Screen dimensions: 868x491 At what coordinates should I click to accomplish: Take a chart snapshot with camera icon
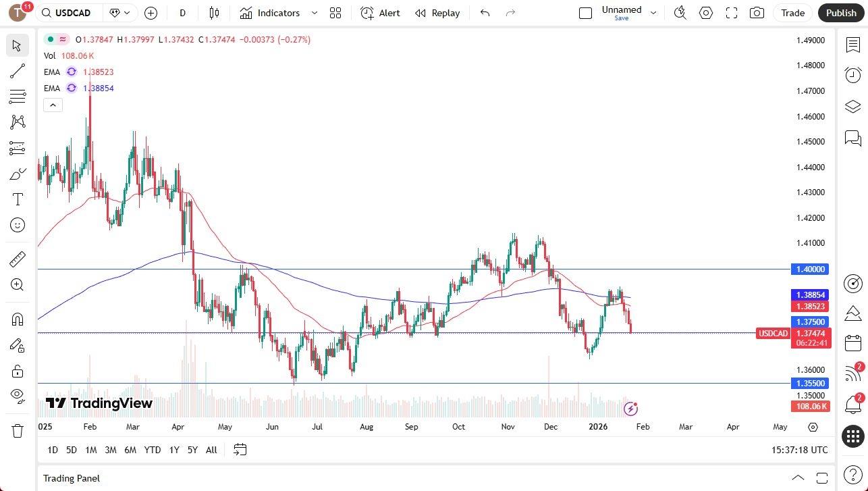[757, 13]
